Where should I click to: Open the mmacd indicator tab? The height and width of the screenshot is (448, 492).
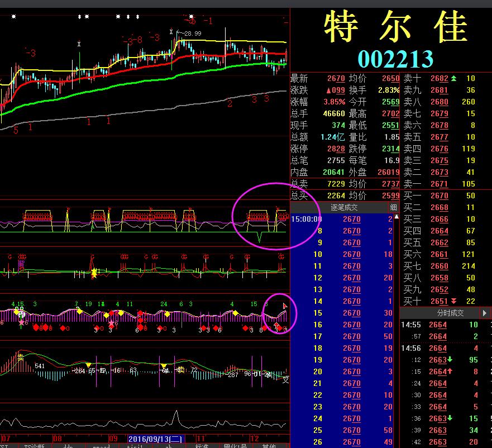click(x=101, y=446)
